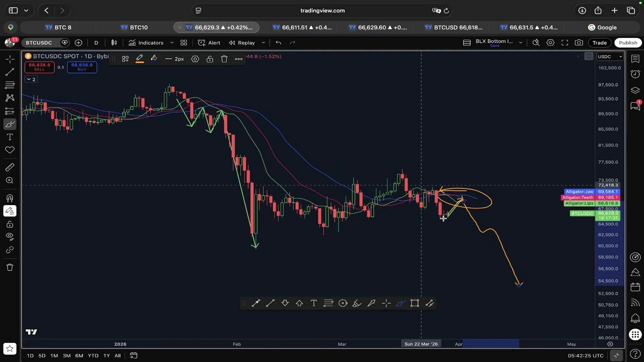Enter fullscreen mode for the chart
The image size is (644, 362).
565,43
